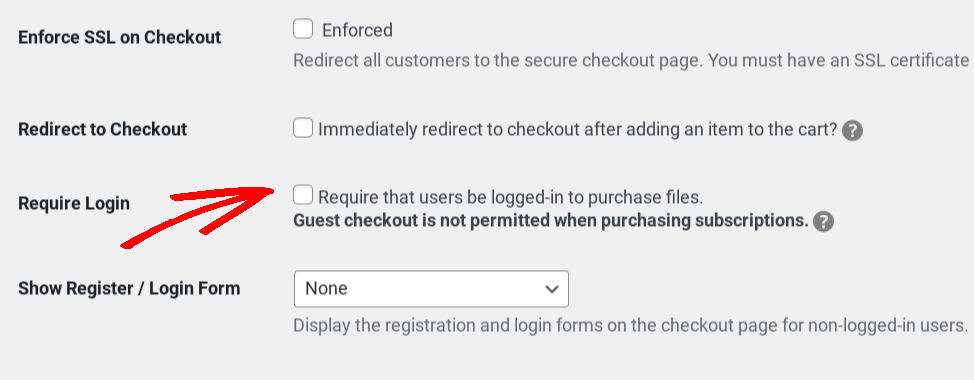The height and width of the screenshot is (380, 974).
Task: Select the 'Require Login' setting heading
Action: (x=74, y=203)
